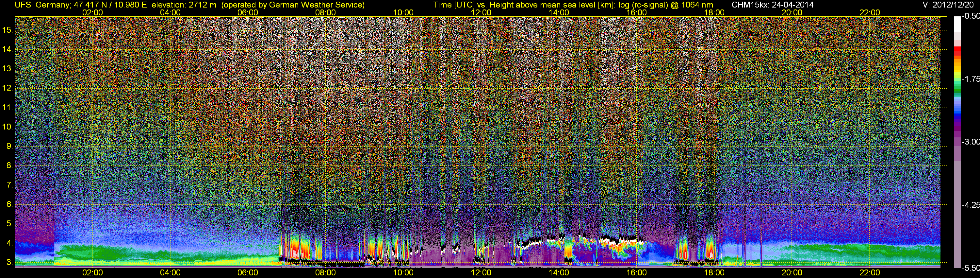Image resolution: width=980 pixels, height=278 pixels.
Task: Click "22:00" on the top time axis
Action: [x=870, y=12]
